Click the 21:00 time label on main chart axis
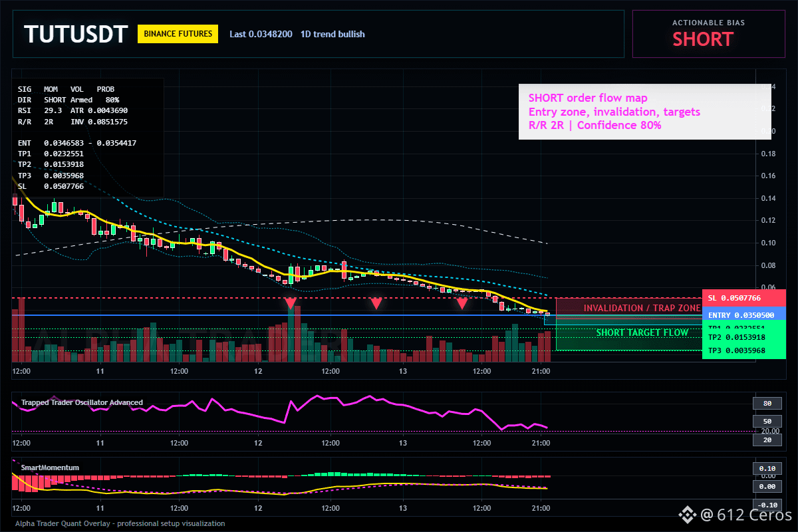 pyautogui.click(x=541, y=370)
